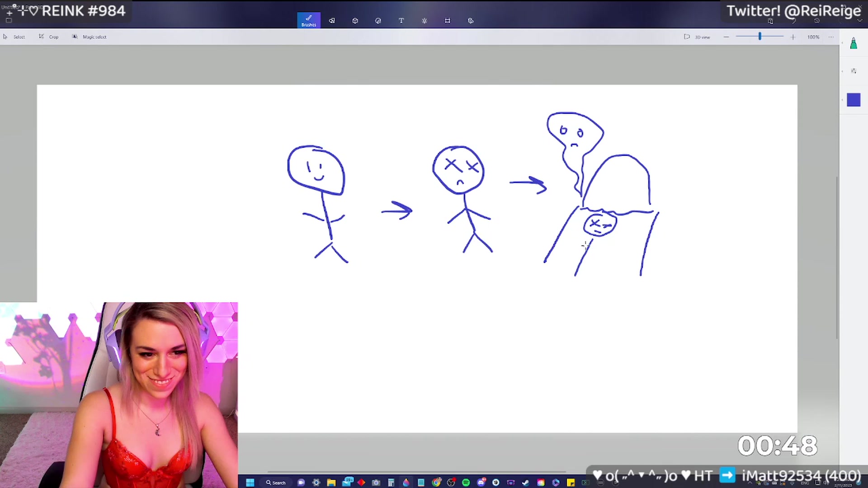Open the 3D library tool
This screenshot has height=488, width=868.
coord(470,20)
